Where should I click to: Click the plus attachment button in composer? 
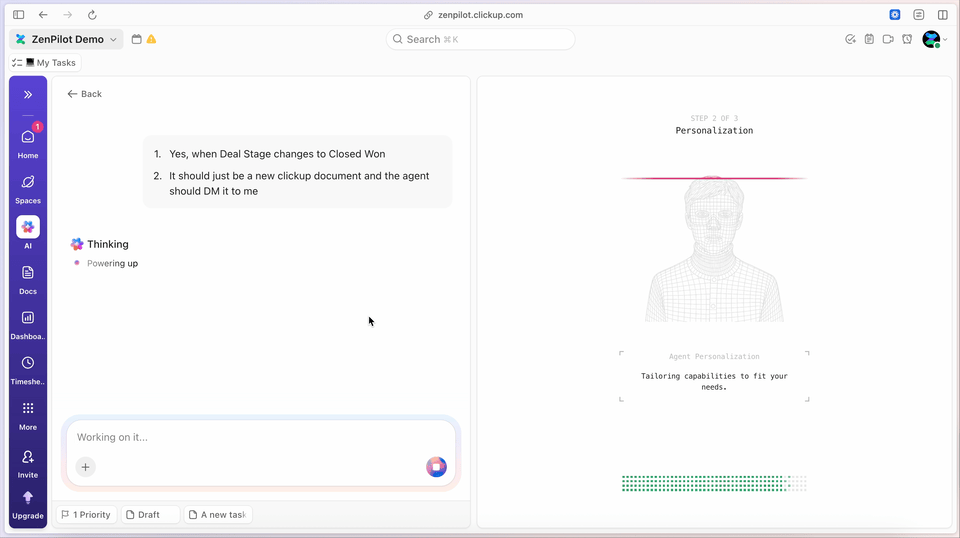click(86, 467)
